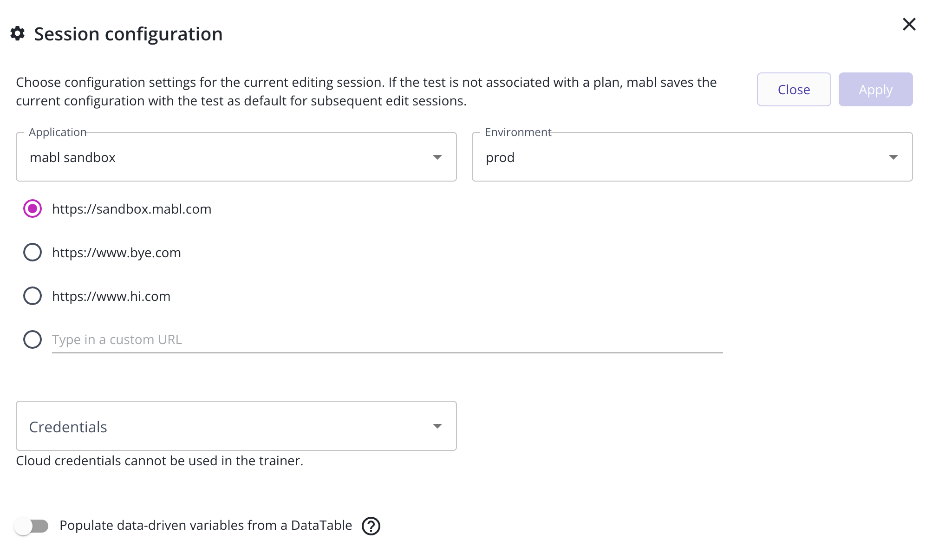926x560 pixels.
Task: Select the https://www.bye.com radio button
Action: coord(33,252)
